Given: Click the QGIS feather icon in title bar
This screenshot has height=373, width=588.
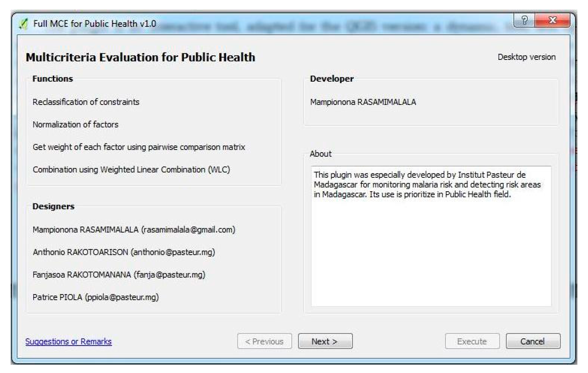Looking at the screenshot, I should coord(24,24).
